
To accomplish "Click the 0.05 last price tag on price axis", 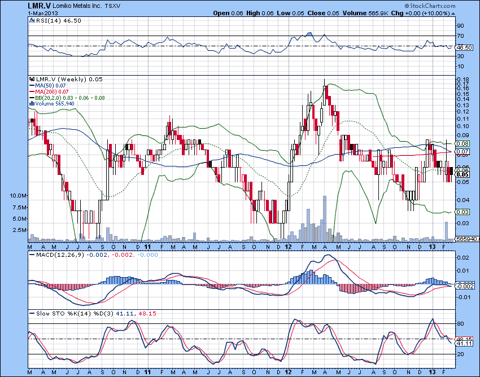I will tap(464, 174).
